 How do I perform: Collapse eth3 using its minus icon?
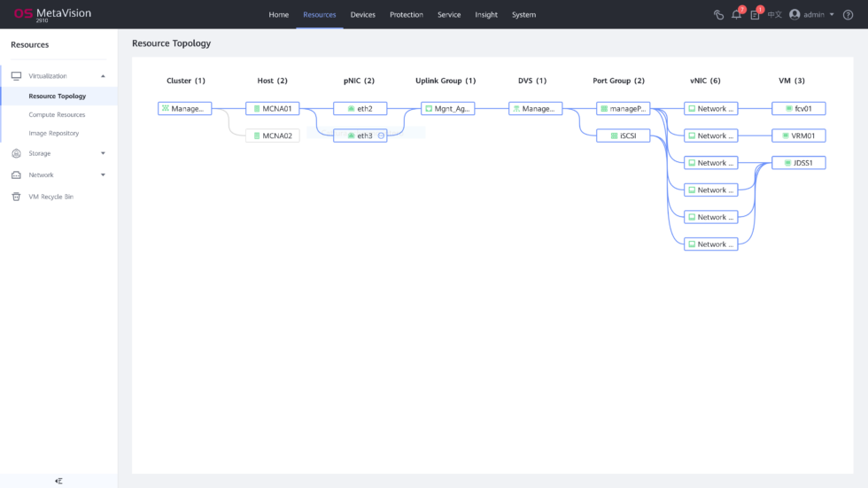click(381, 136)
